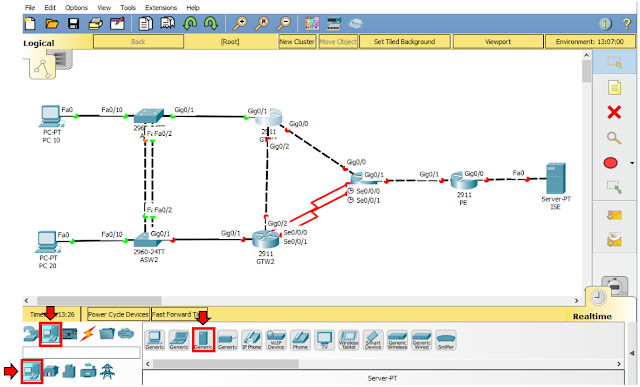
Task: Select the 2911 PE router
Action: tap(464, 180)
